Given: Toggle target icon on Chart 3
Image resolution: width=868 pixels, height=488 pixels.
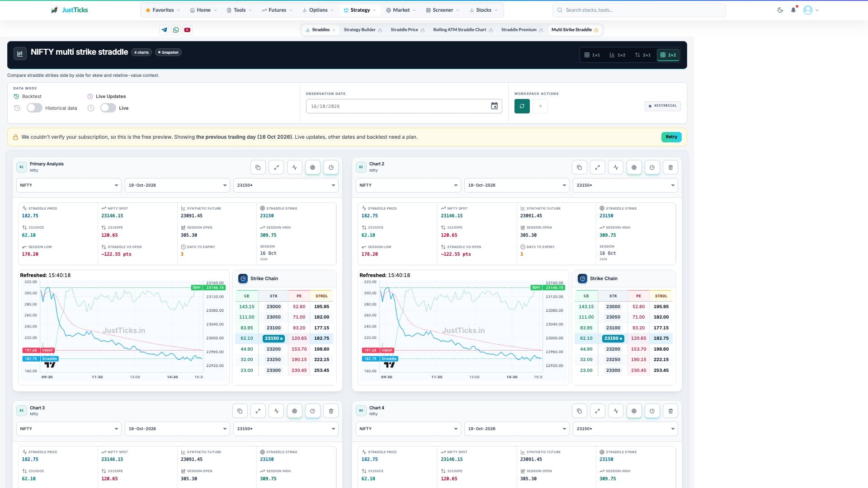Looking at the screenshot, I should click(294, 411).
